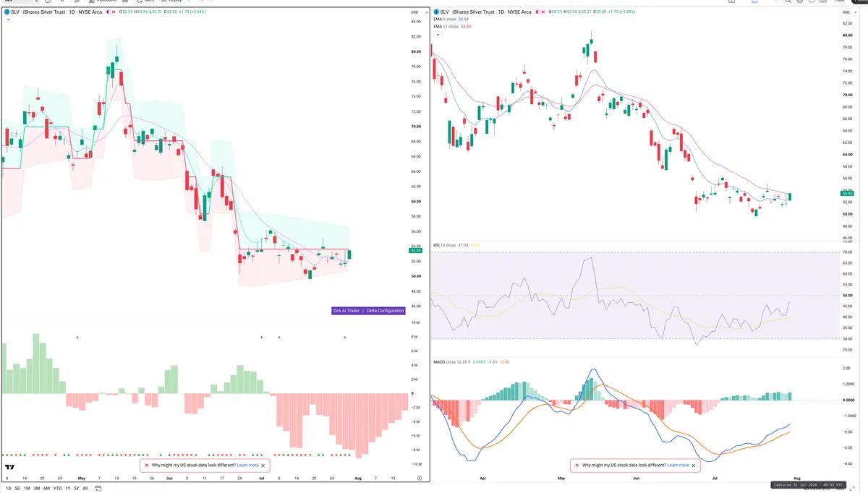Open Learn more link in left chart notice

[x=247, y=466]
